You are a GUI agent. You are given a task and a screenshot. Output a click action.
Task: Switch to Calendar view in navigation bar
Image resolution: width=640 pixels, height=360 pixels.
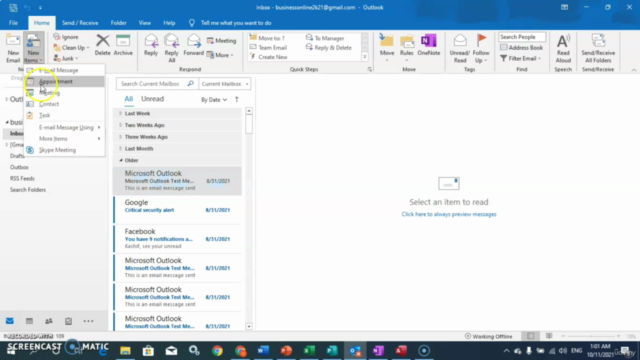tap(29, 321)
